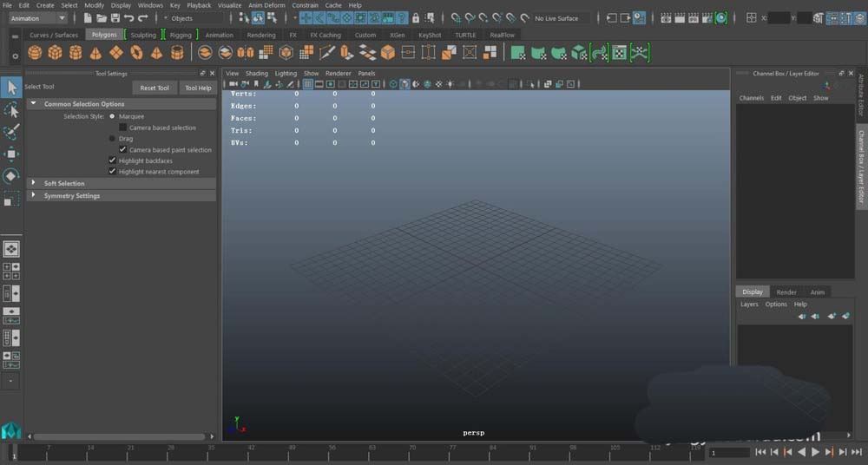Activate the Paint Selection tool
Viewport: 868px width, 465px height.
pyautogui.click(x=11, y=132)
